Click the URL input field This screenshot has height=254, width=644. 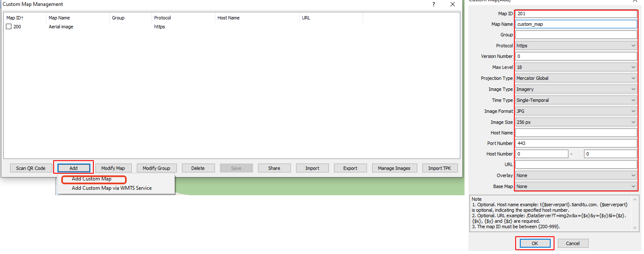coord(576,164)
